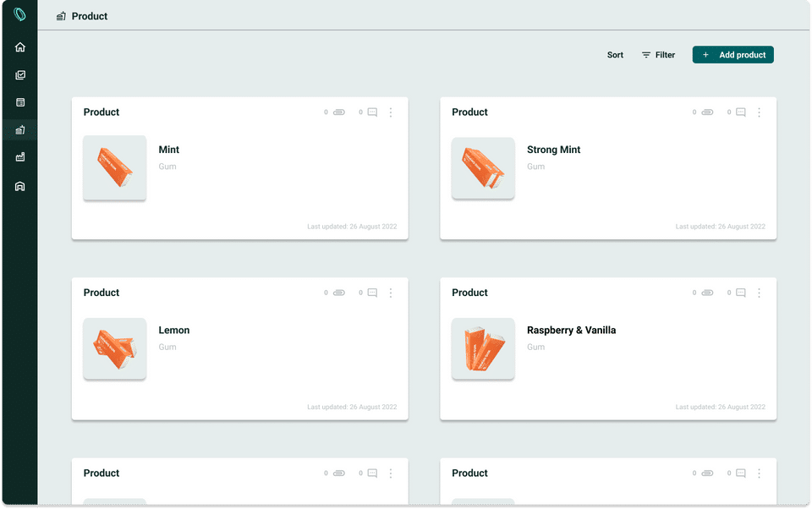
Task: Open the Raspberry & Vanilla product thumbnail
Action: 483,348
